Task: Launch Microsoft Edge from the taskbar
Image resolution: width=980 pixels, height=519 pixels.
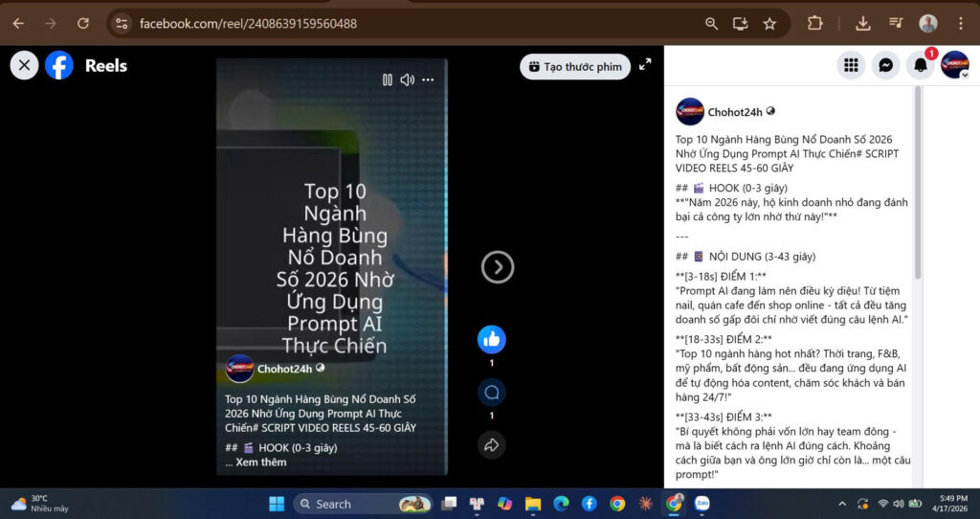Action: click(x=561, y=504)
